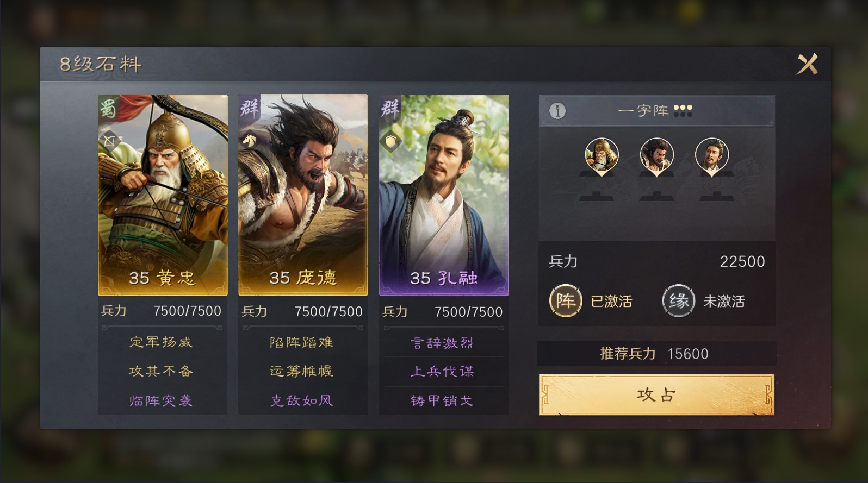Tap the archer troop type icon
868x483 pixels.
click(x=109, y=141)
